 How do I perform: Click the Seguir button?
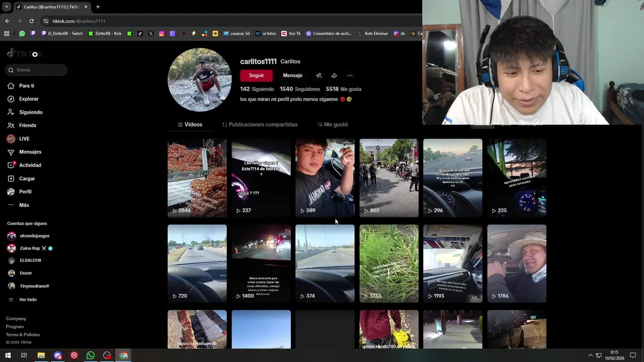256,75
